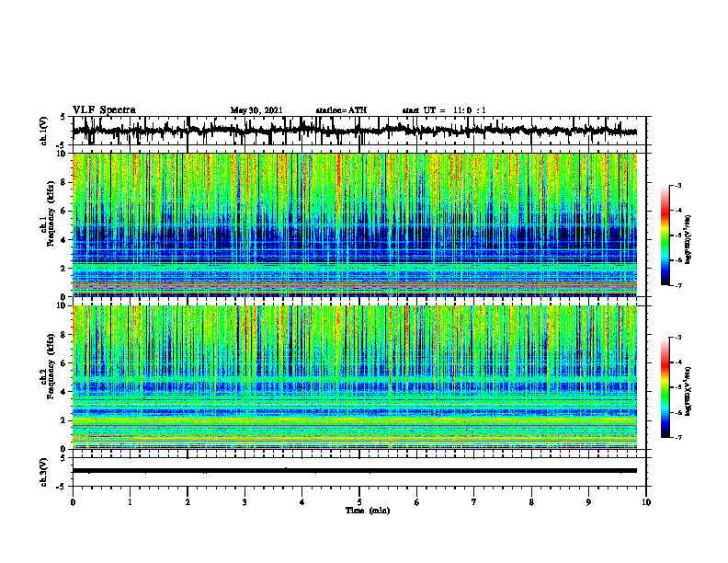Click time axis tick label "1"
728x563 pixels.
(x=130, y=502)
